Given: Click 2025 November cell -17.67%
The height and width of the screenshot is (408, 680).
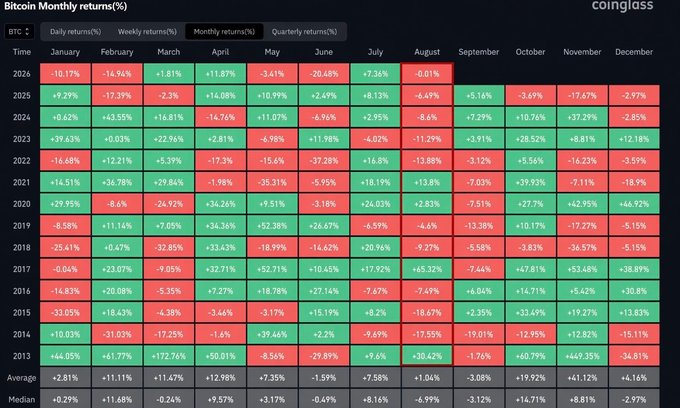Looking at the screenshot, I should (x=582, y=95).
